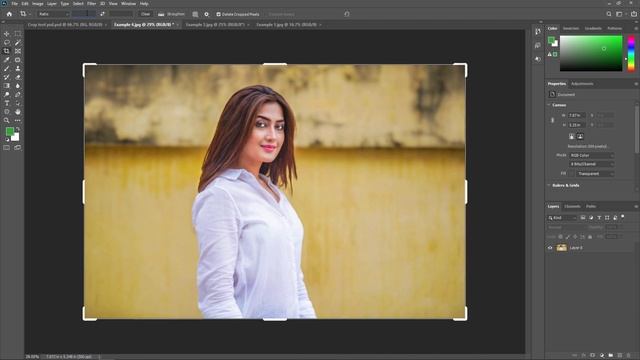
Task: Click the Layer 0 thumbnail
Action: pyautogui.click(x=562, y=248)
